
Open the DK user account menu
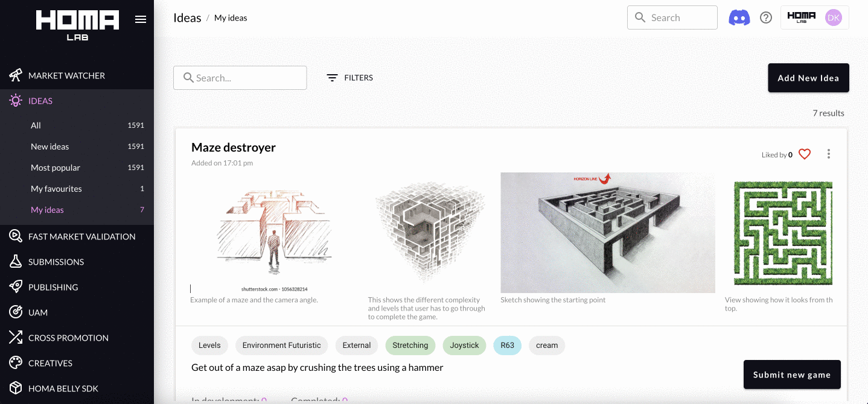tap(833, 17)
